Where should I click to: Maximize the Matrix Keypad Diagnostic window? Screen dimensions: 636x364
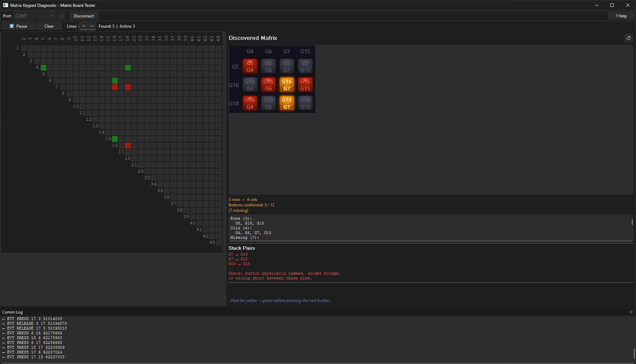point(612,5)
